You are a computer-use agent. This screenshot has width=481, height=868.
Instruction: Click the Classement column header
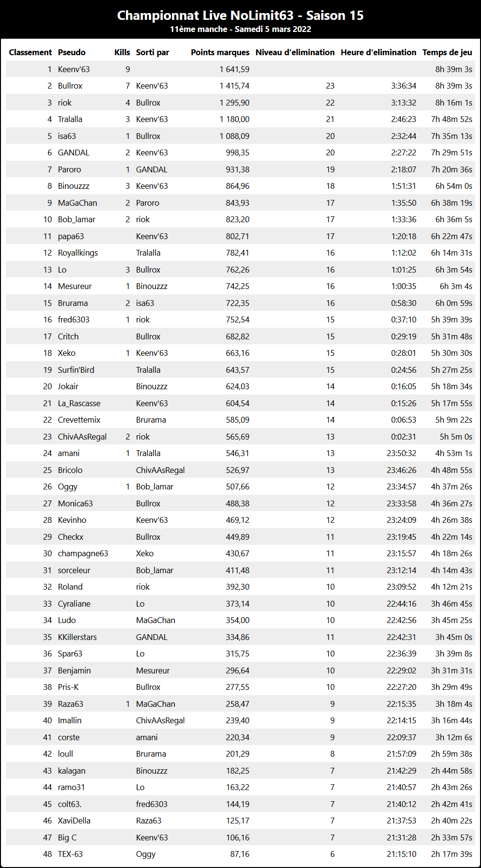point(30,52)
